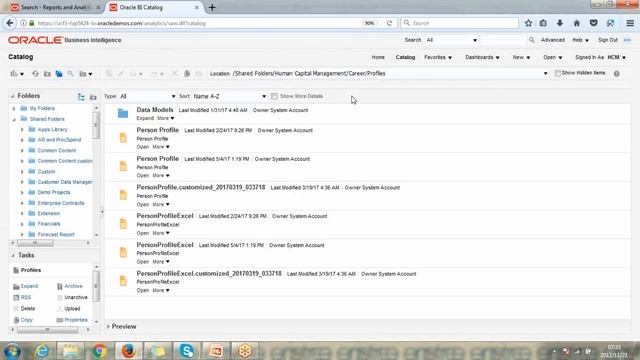Click Firefox bookmark star icon
640x360 pixels.
coord(528,23)
